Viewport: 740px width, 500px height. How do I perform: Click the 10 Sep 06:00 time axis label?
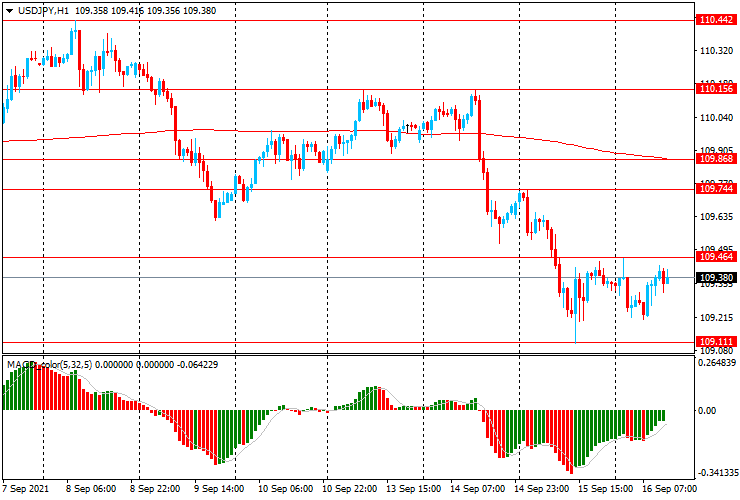point(286,488)
